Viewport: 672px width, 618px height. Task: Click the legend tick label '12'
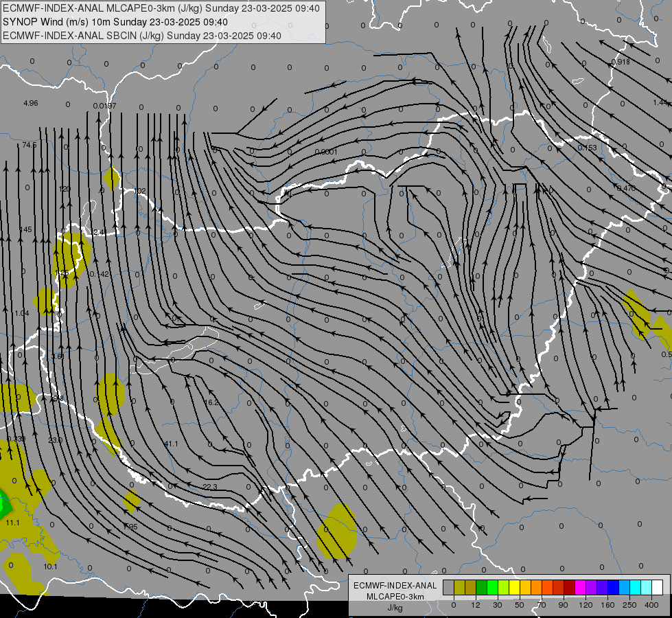tap(476, 605)
